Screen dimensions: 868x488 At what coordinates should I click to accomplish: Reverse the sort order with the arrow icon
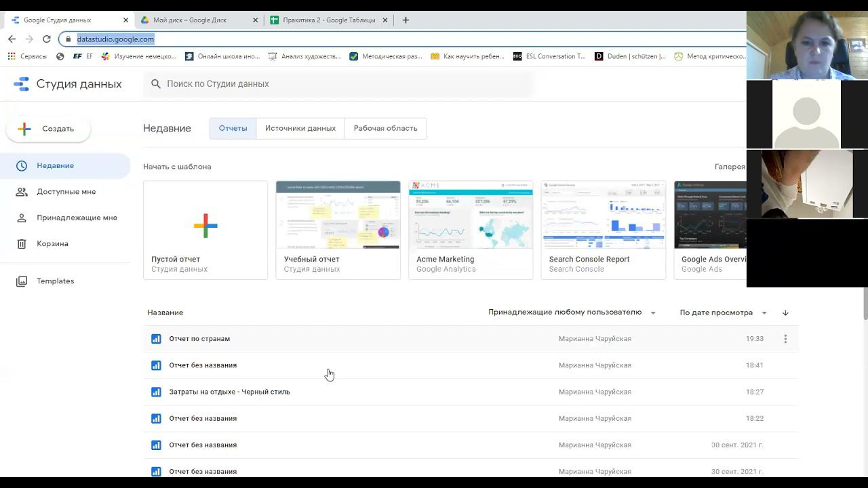point(785,313)
